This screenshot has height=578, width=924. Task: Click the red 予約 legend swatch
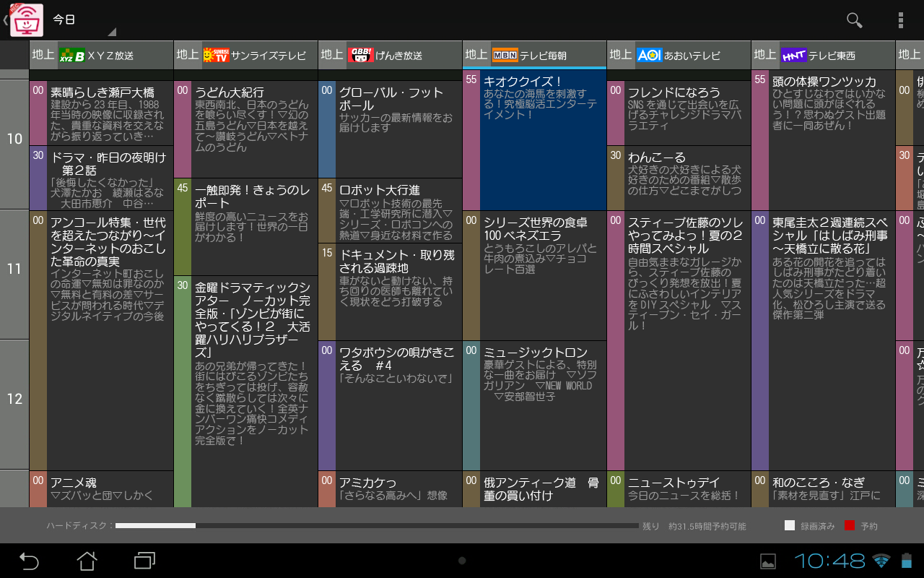[850, 526]
